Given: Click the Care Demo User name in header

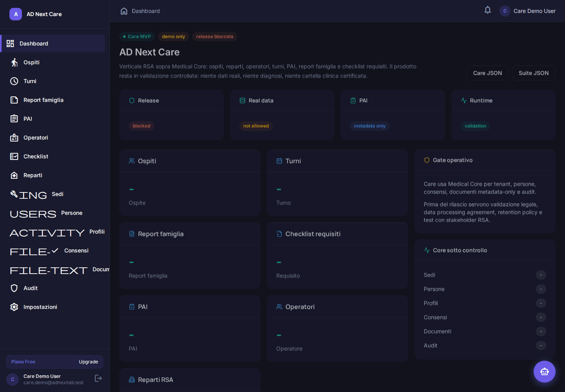Looking at the screenshot, I should 534,11.
